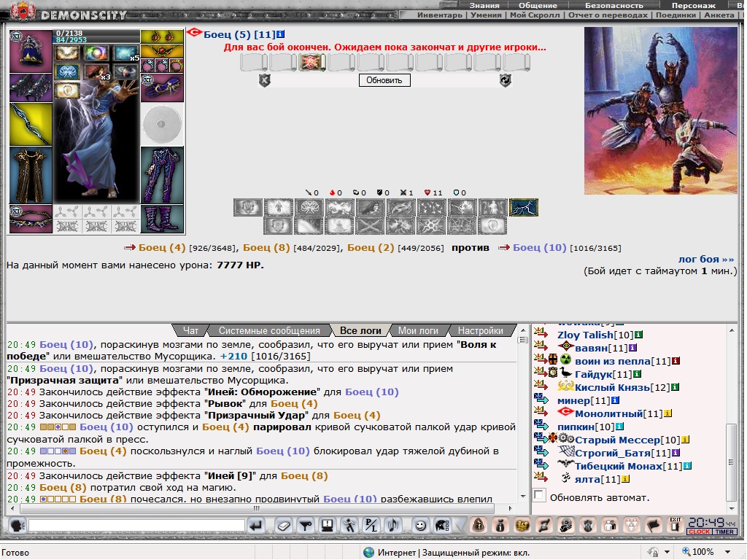Click the info icon next to Боец (5)

click(x=281, y=34)
